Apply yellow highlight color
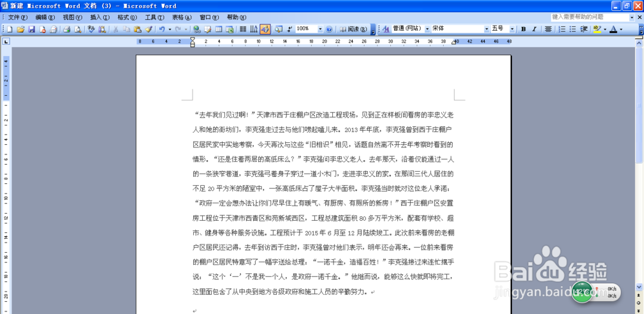The width and height of the screenshot is (644, 314). tap(597, 29)
